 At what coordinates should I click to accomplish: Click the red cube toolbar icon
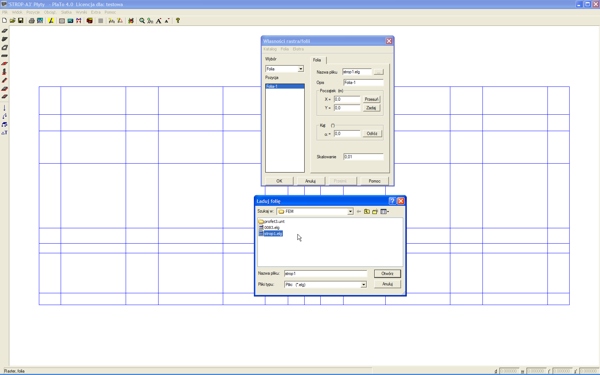coord(90,21)
